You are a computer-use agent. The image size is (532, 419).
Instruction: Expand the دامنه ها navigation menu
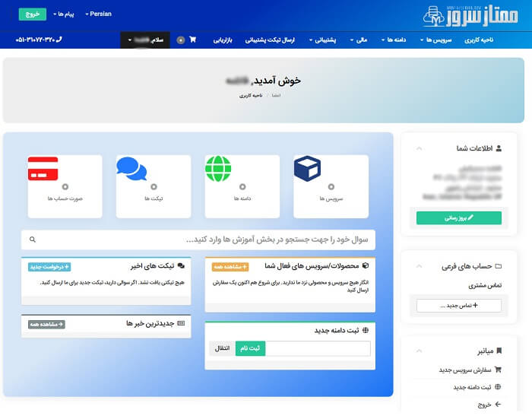pyautogui.click(x=394, y=40)
